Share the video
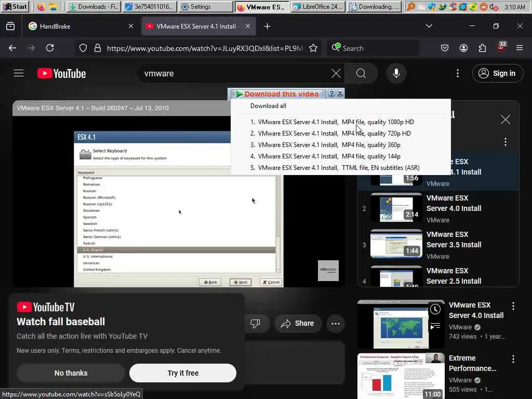Image resolution: width=532 pixels, height=399 pixels. (297, 323)
